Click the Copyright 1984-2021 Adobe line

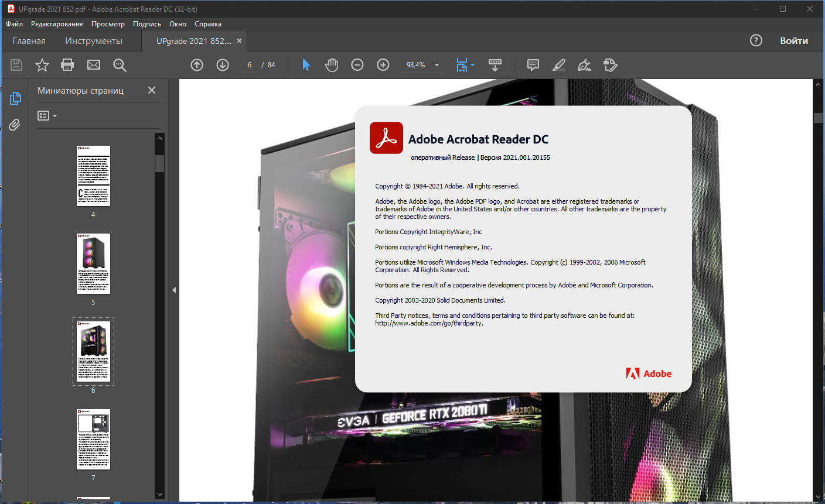coord(447,186)
